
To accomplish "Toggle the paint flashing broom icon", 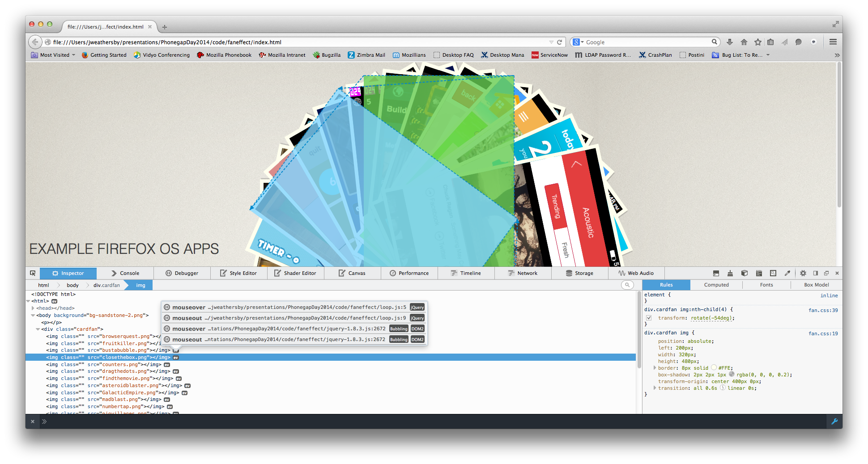I will (x=730, y=273).
